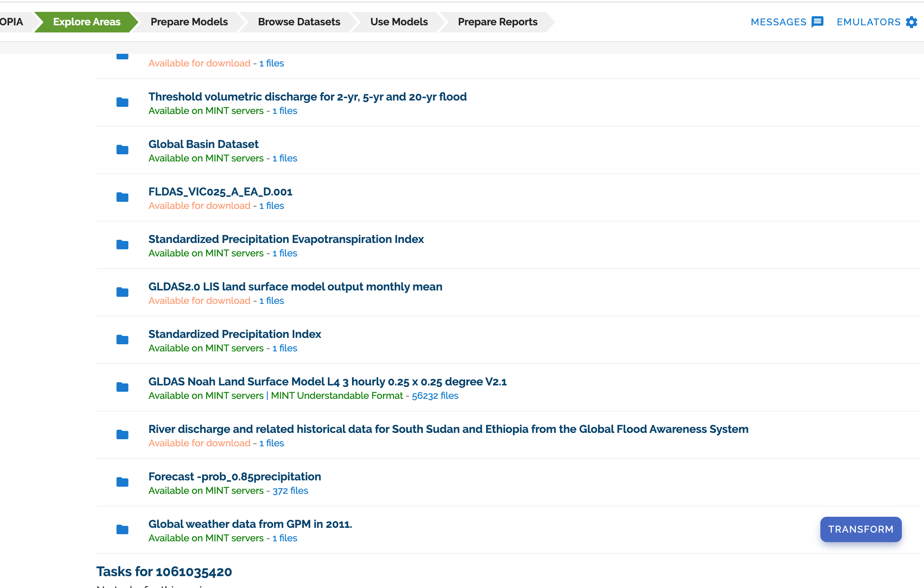Screen dimensions: 924x588
Task: Click the TRANSFORM button
Action: coord(861,529)
